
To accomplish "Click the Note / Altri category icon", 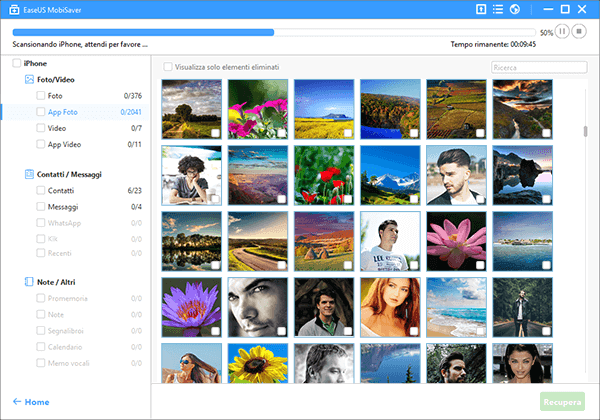I will click(29, 282).
